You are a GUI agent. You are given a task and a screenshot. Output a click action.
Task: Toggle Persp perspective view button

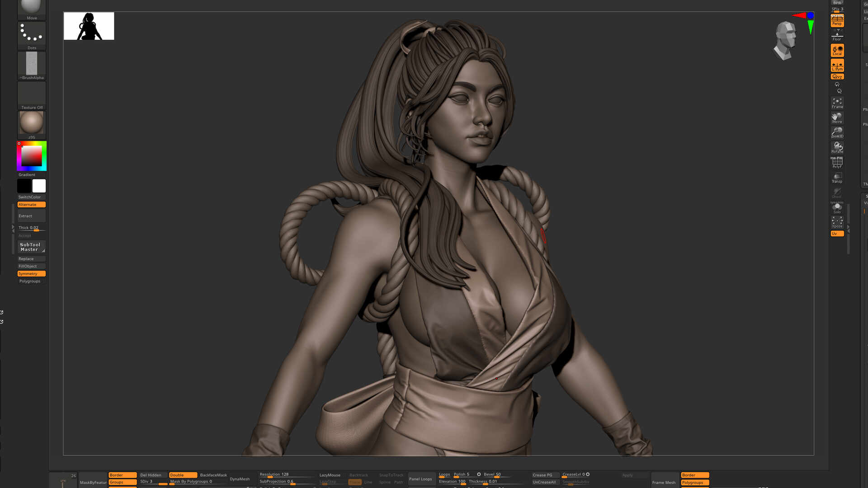coord(837,20)
